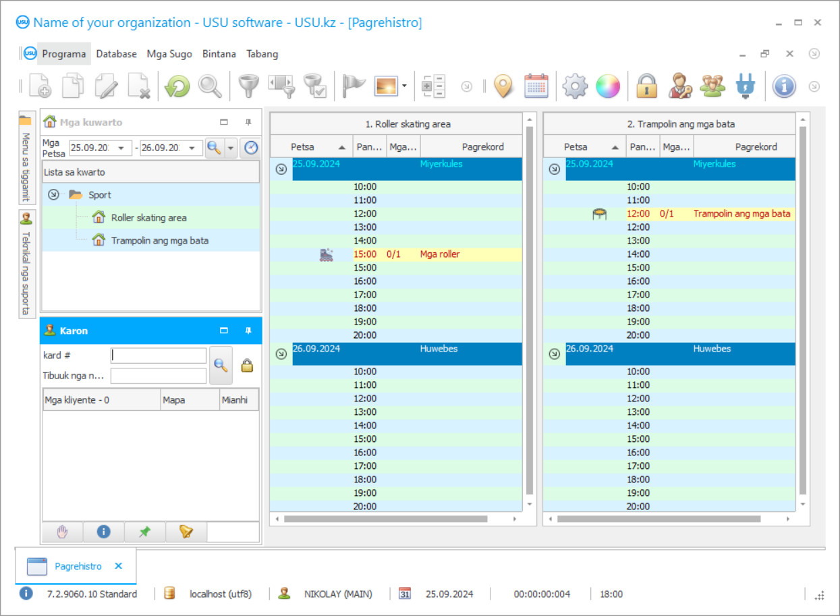Click the Edit record pencil icon
This screenshot has width=840, height=616.
click(x=106, y=86)
